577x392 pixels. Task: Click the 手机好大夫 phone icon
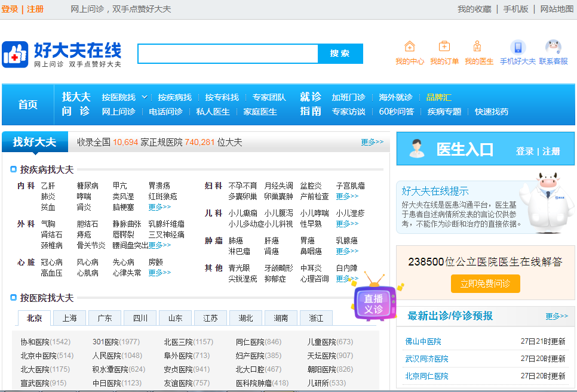coord(517,48)
